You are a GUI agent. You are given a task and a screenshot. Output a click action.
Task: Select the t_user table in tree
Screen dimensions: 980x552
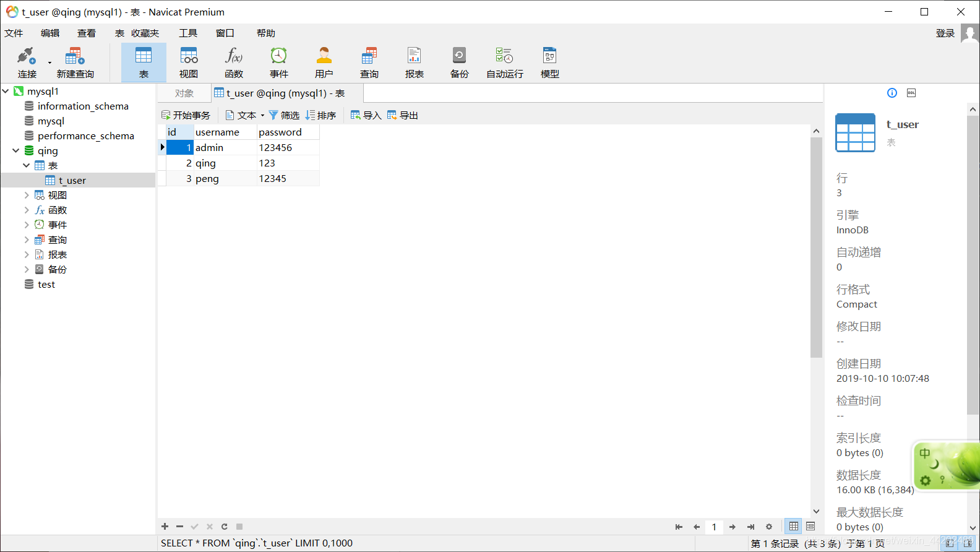(x=72, y=180)
